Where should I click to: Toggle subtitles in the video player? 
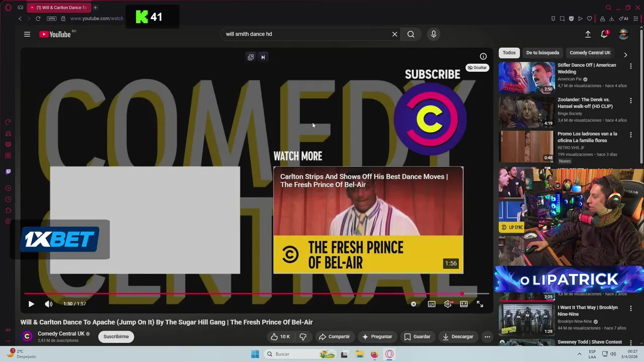432,304
